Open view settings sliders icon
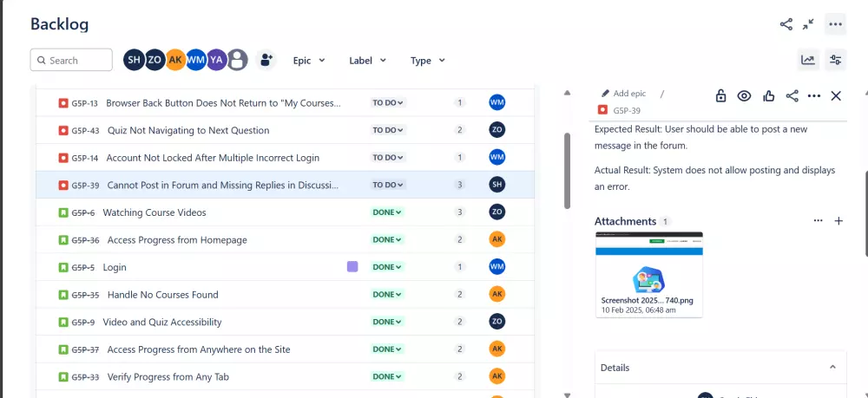The width and height of the screenshot is (868, 398). point(835,60)
